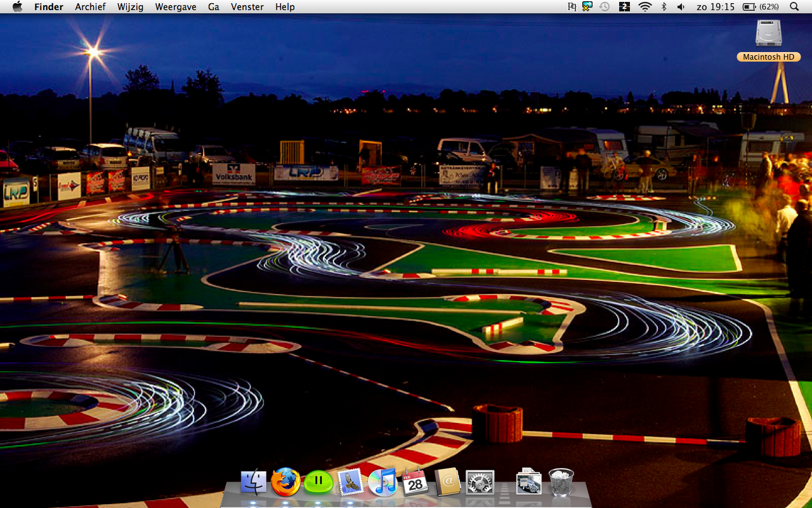Open Address Book in the Dock

point(448,483)
